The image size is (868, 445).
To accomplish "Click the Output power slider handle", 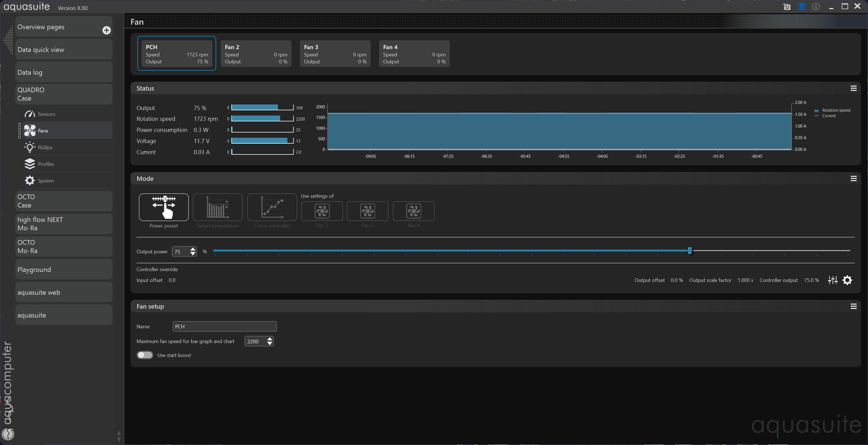I will [x=690, y=251].
